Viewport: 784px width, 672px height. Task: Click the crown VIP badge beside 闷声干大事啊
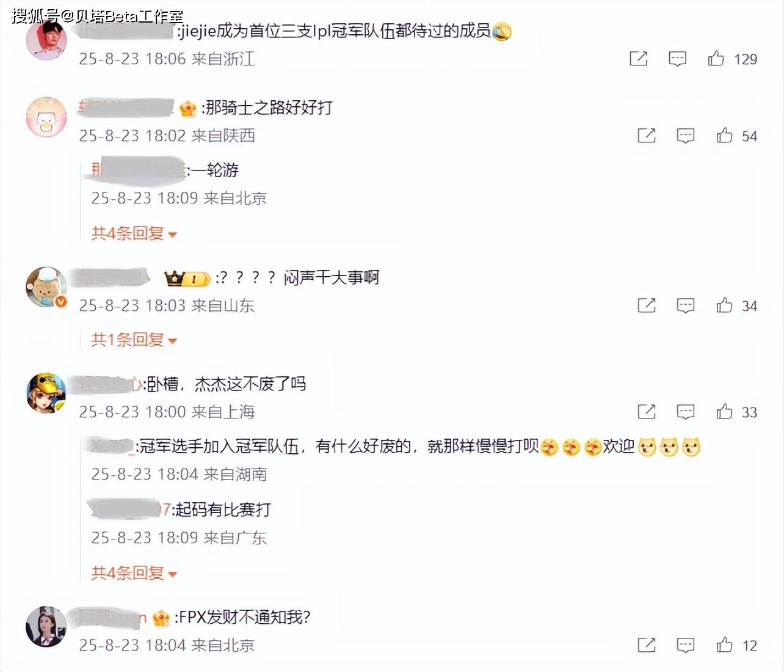pos(187,279)
